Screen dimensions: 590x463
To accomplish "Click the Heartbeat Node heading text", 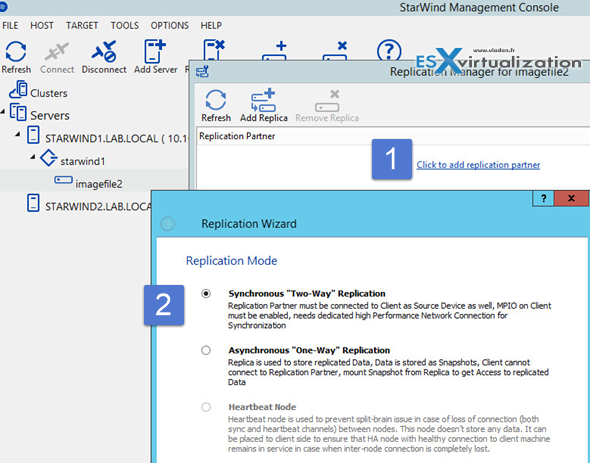I will 262,407.
